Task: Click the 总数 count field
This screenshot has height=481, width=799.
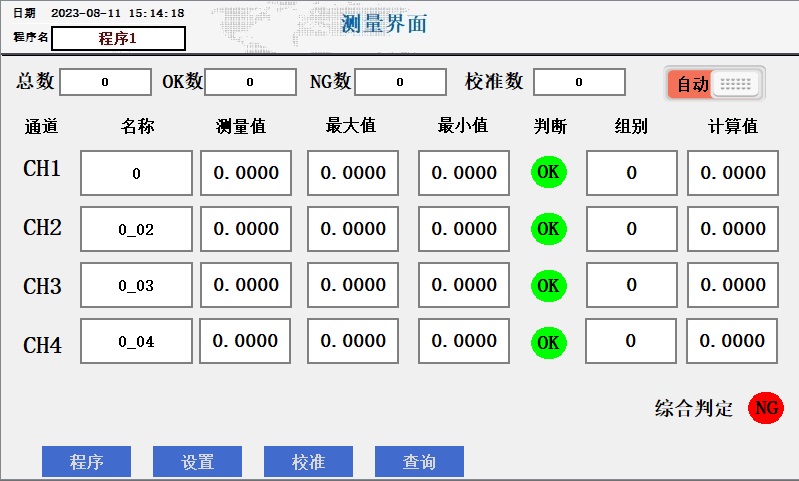Action: (x=105, y=82)
